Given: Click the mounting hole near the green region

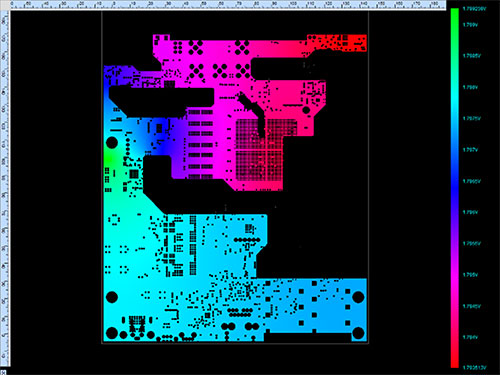Looking at the screenshot, I should pos(112,143).
